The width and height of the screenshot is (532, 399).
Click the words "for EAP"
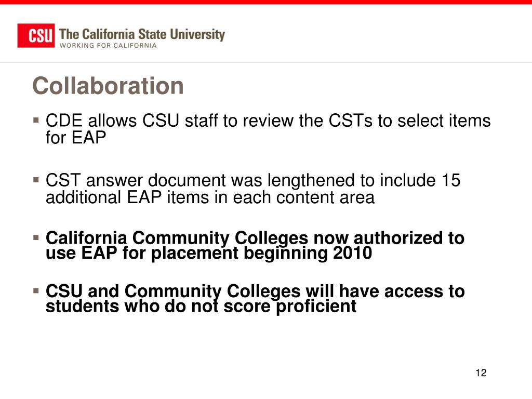click(x=76, y=137)
